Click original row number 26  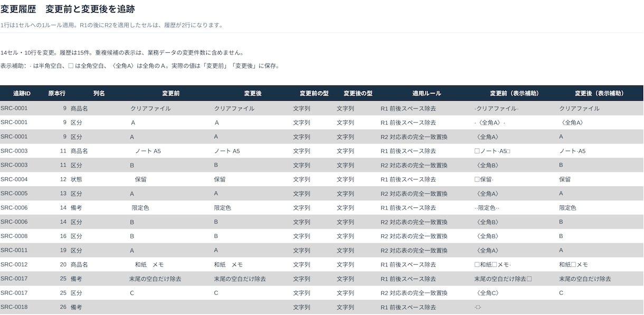(x=63, y=307)
